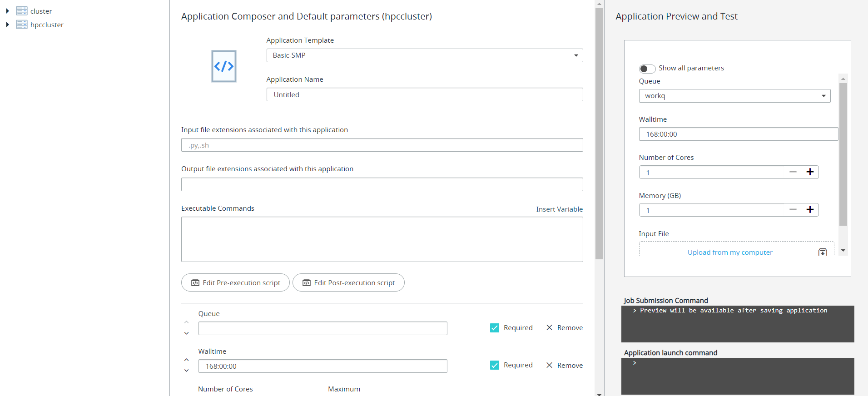Viewport: 868px width, 396px height.
Task: Click the Application Name input field
Action: [x=424, y=94]
